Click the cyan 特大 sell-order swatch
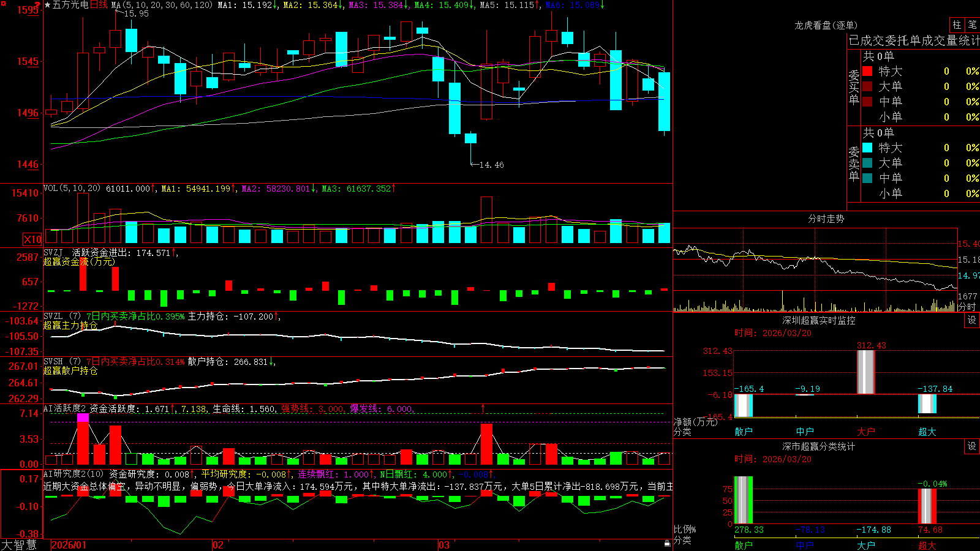Screen dimensions: 980x551 pos(867,148)
